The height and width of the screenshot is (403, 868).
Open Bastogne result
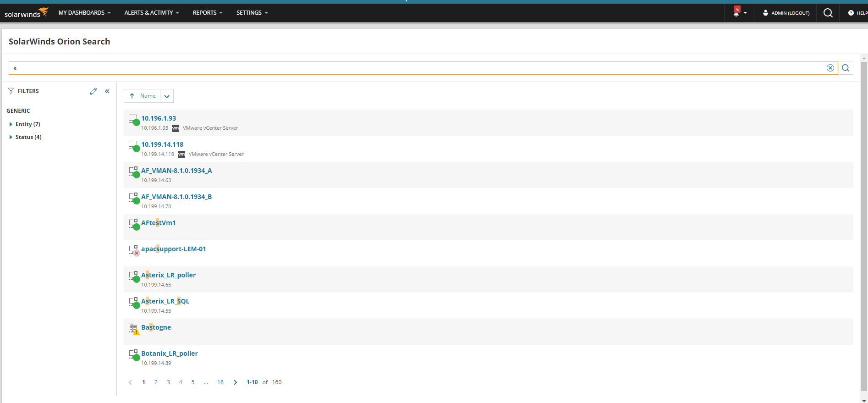tap(156, 327)
